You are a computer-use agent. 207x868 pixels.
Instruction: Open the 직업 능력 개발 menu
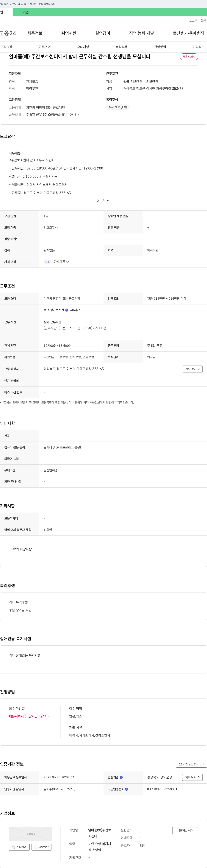(x=141, y=33)
